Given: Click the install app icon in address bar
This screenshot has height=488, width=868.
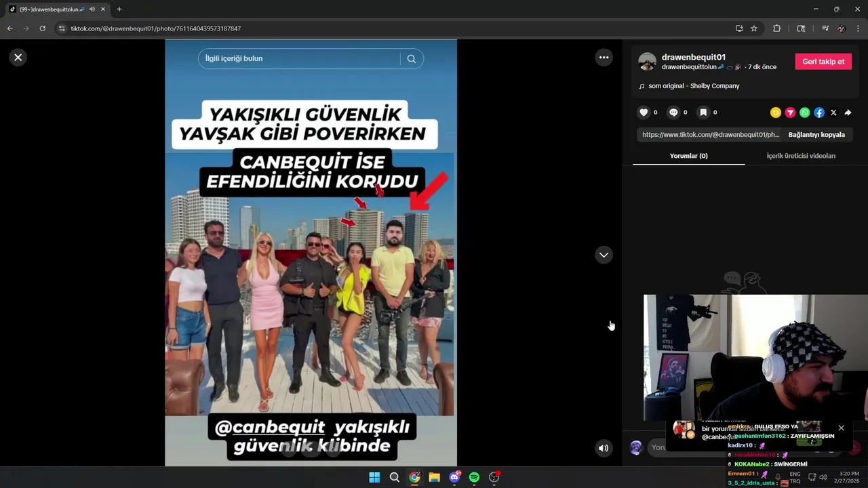Looking at the screenshot, I should (x=739, y=28).
